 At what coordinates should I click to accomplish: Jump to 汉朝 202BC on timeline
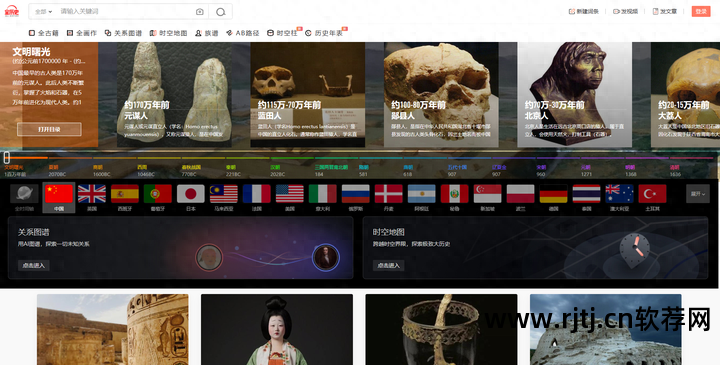(279, 171)
